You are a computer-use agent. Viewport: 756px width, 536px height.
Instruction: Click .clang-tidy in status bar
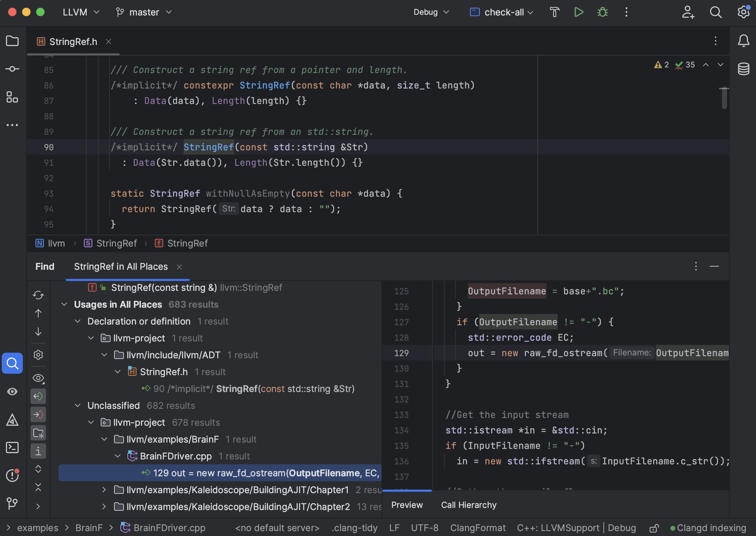(354, 528)
